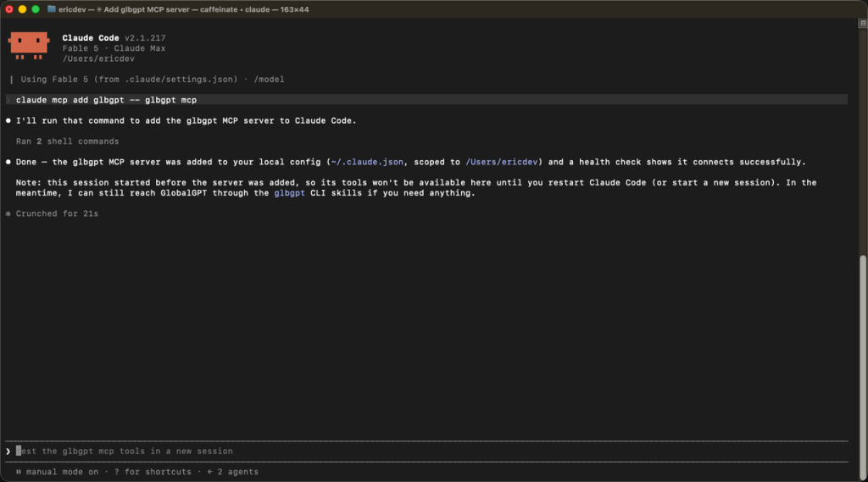
Task: Click the '/model' hint text
Action: (269, 80)
